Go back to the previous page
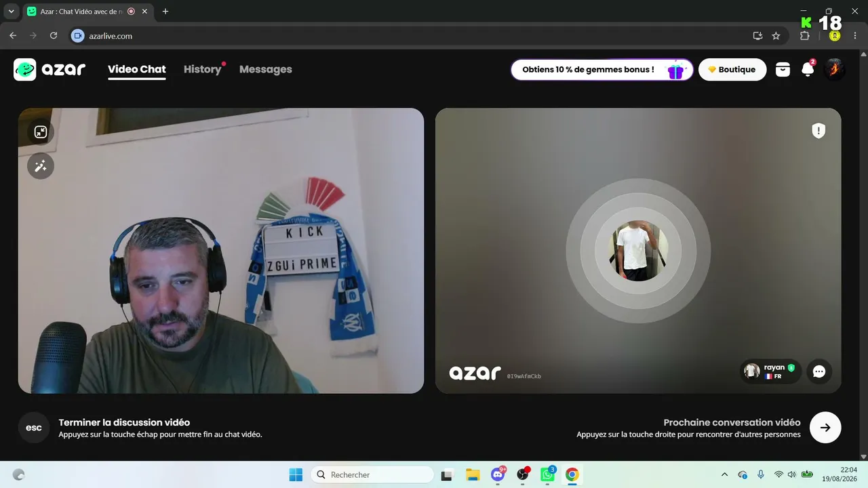Screen dimensions: 868x488 [x=13, y=36]
